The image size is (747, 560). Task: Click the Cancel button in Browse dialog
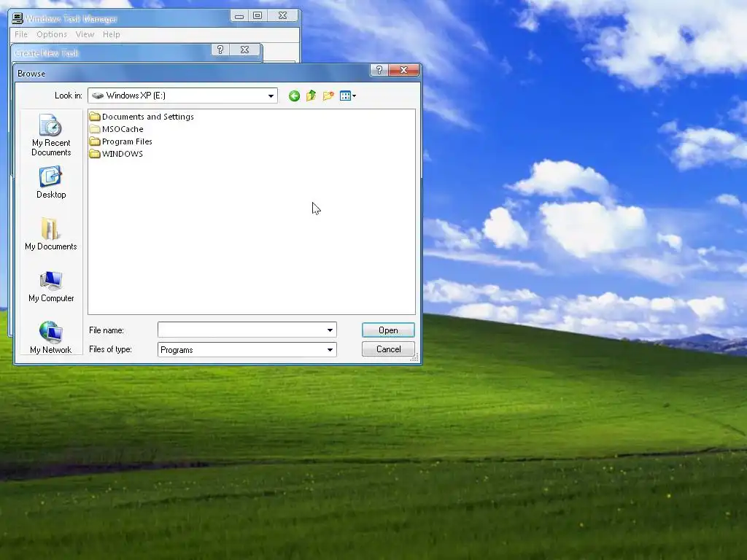tap(388, 349)
